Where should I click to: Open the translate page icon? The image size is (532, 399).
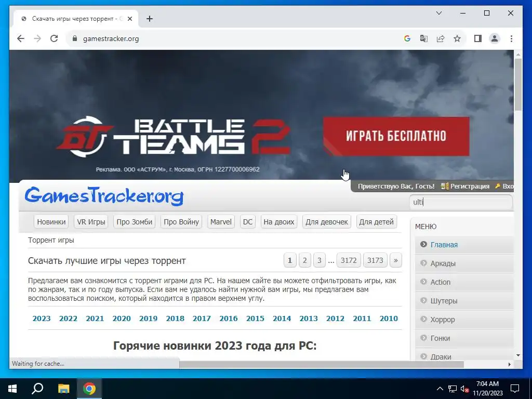click(424, 38)
